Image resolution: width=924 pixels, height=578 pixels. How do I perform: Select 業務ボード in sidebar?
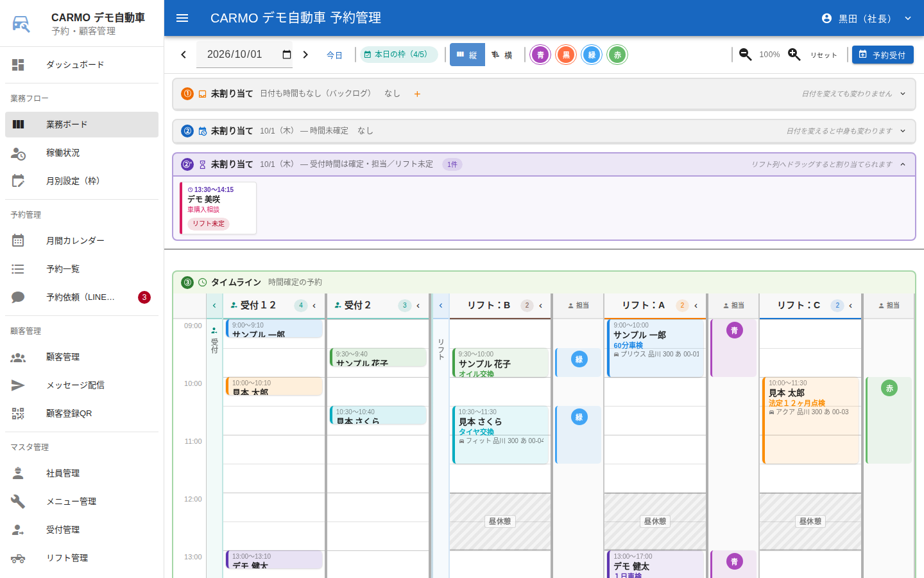click(81, 125)
